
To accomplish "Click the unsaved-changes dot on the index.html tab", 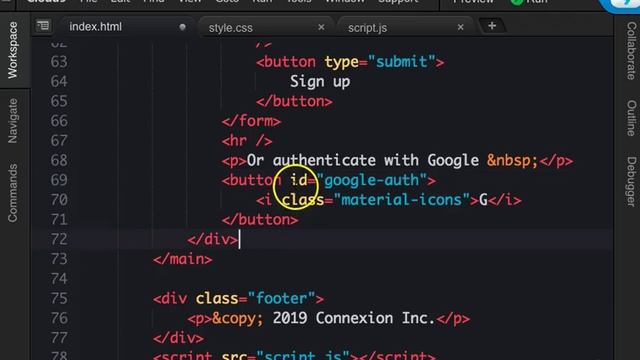I will pos(182,27).
